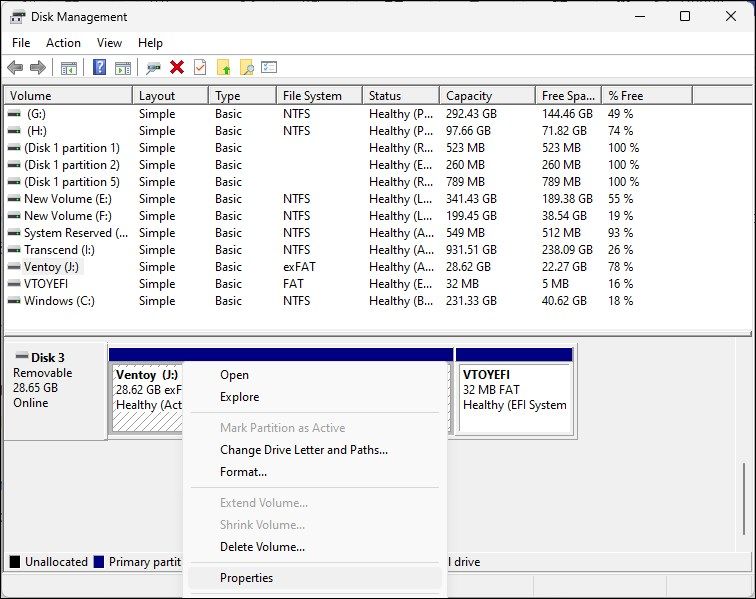Viewport: 756px width, 599px height.
Task: Select Format... from context menu
Action: tap(243, 472)
